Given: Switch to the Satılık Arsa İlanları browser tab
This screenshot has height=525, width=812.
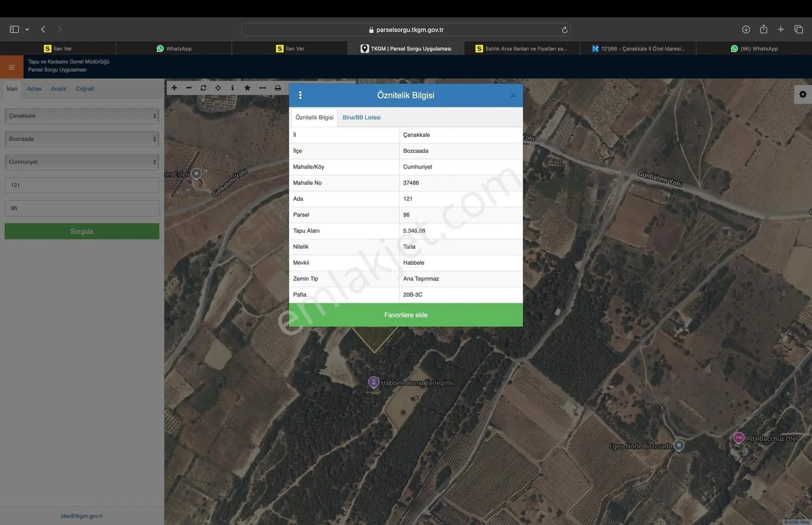Looking at the screenshot, I should click(x=522, y=49).
